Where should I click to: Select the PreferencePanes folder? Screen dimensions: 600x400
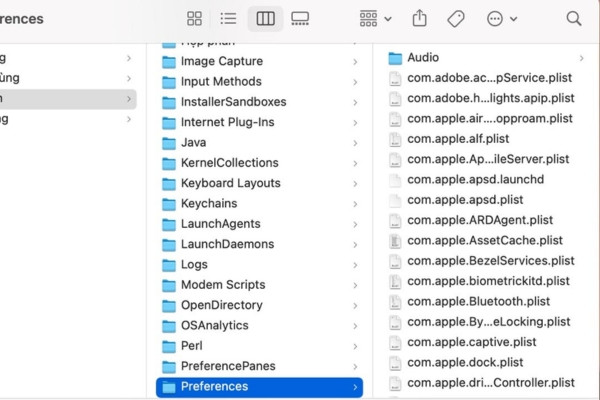[259, 366]
